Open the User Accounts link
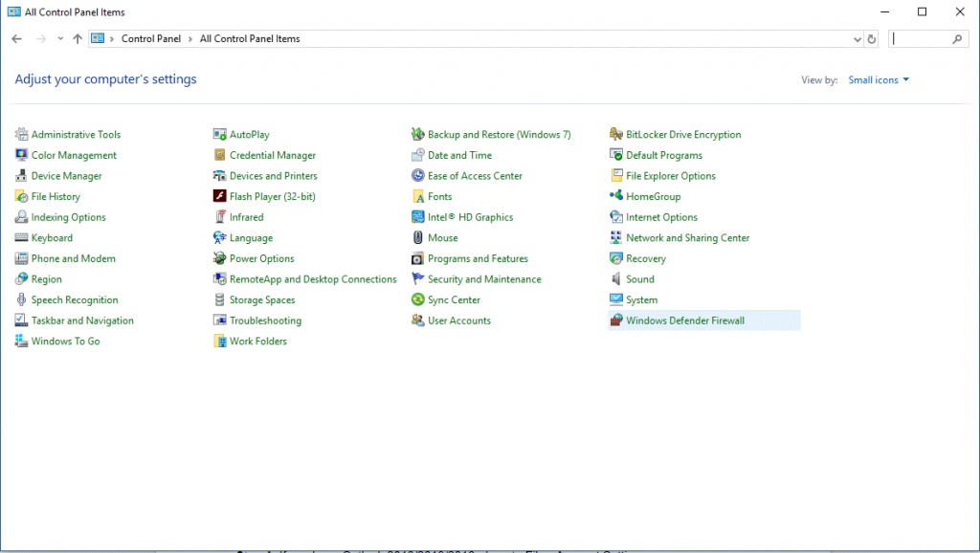 pos(458,320)
